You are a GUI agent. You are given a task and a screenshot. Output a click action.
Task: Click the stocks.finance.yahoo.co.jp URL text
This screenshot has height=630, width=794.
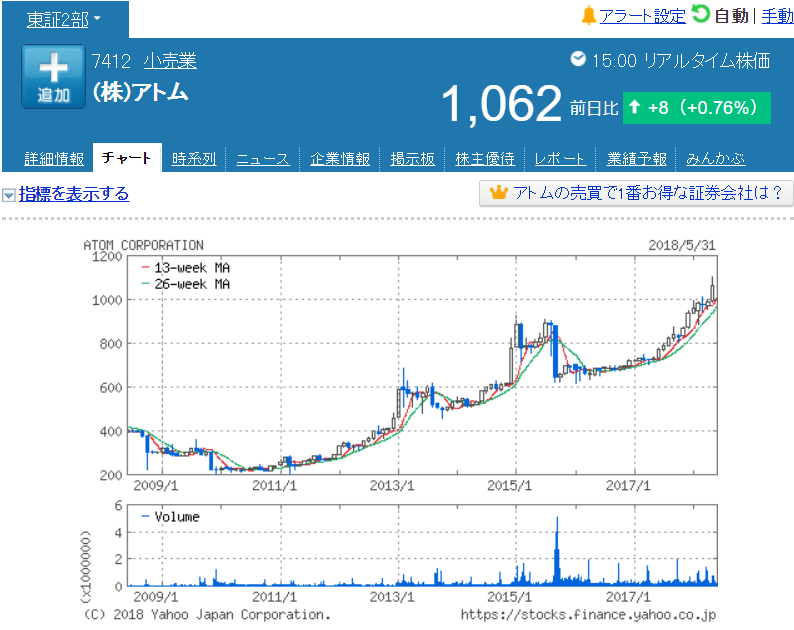coord(588,615)
